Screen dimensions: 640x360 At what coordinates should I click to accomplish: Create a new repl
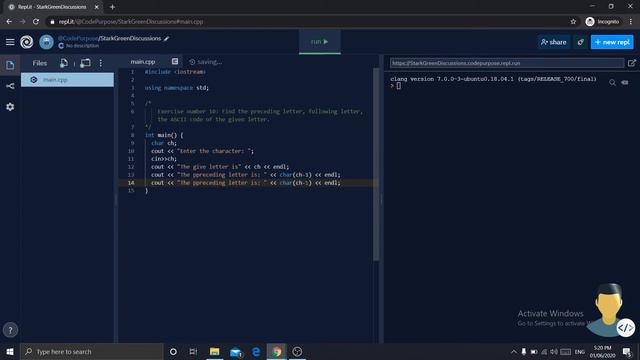click(x=612, y=42)
